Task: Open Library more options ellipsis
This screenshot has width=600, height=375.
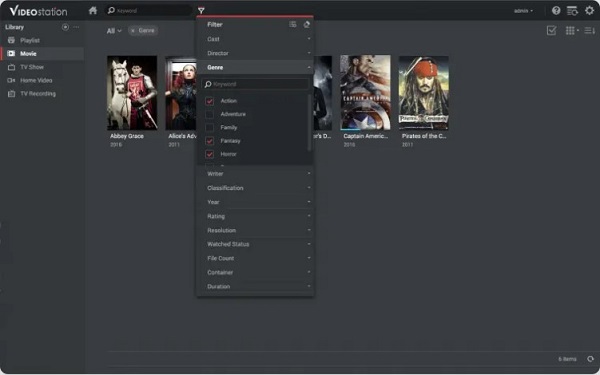Action: 76,27
